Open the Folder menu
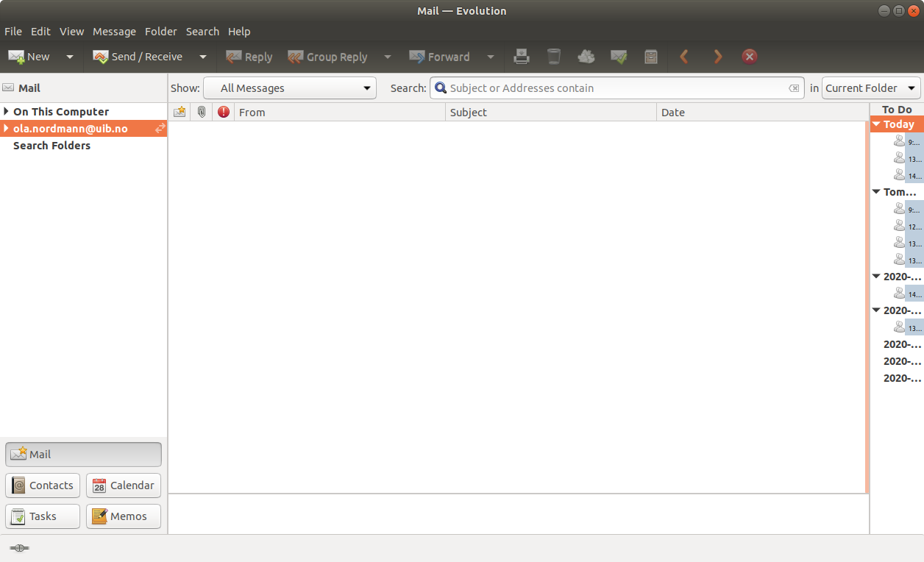 tap(160, 32)
